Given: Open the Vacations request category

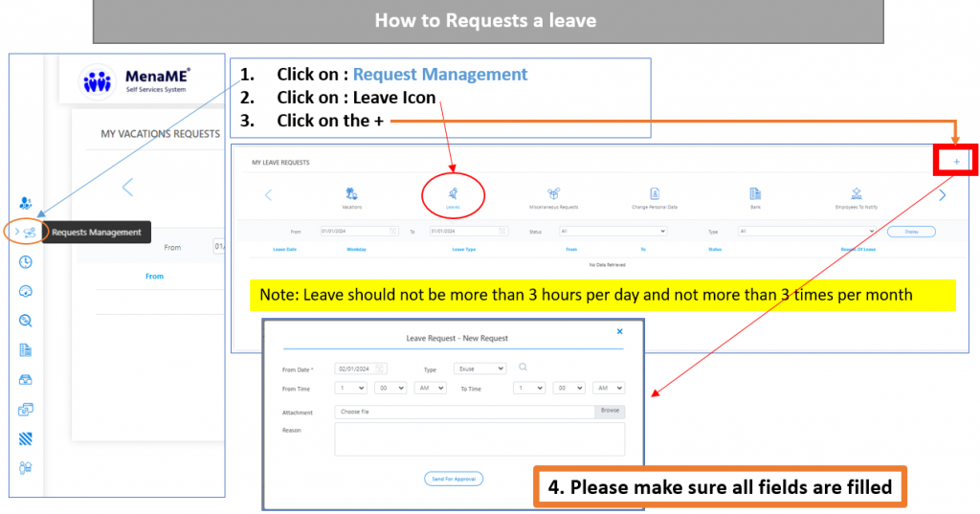Looking at the screenshot, I should coord(351,195).
